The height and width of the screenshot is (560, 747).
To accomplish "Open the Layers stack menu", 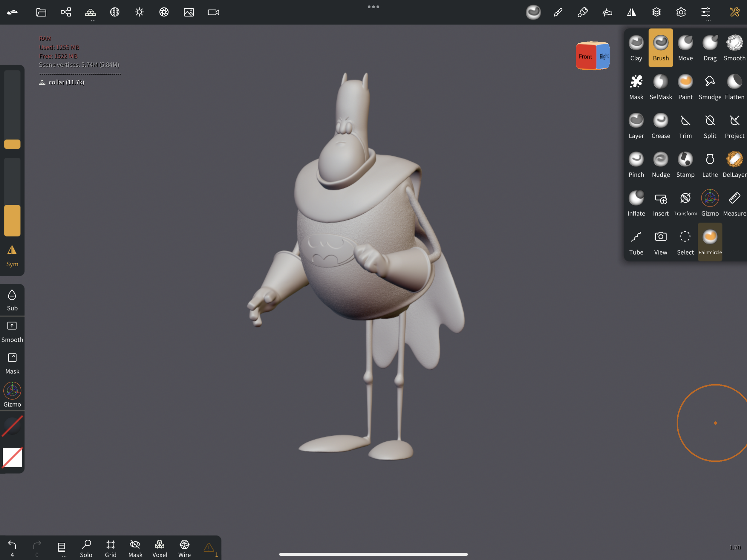I will pyautogui.click(x=656, y=13).
